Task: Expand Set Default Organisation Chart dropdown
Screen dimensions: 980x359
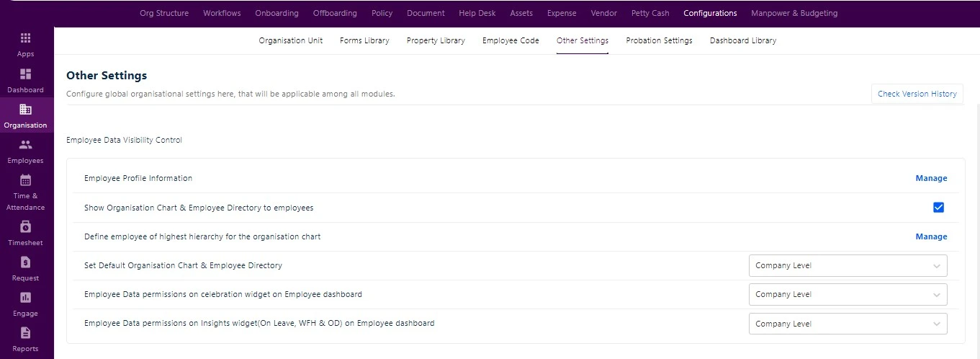Action: point(848,265)
